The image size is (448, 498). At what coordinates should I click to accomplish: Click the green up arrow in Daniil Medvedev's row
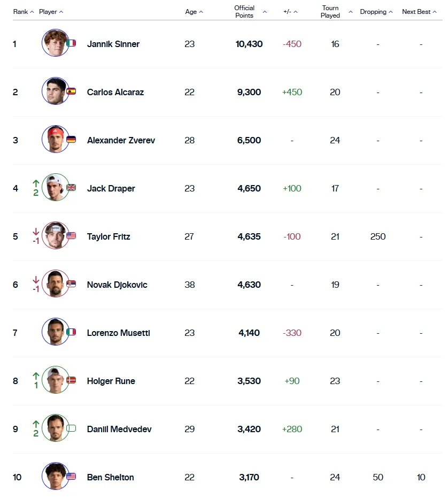[36, 424]
